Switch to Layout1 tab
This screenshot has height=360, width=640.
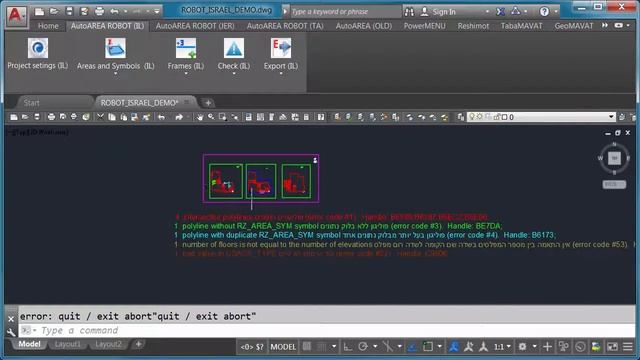click(x=68, y=344)
